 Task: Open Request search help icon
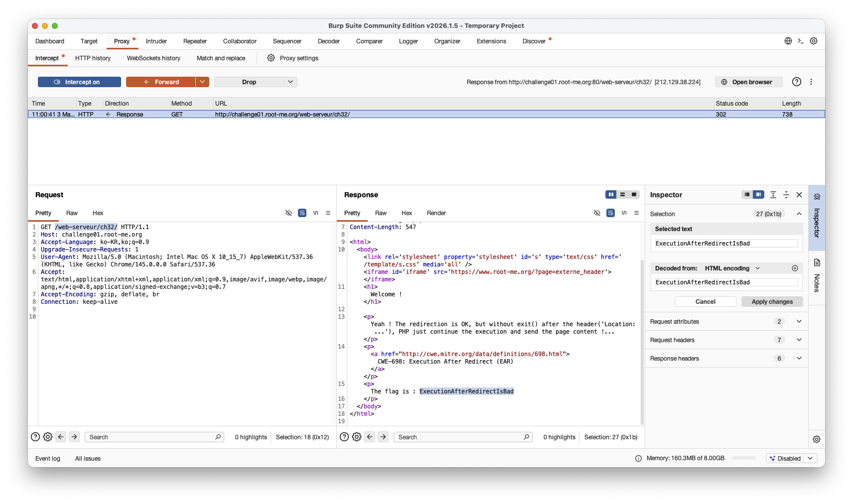point(35,437)
